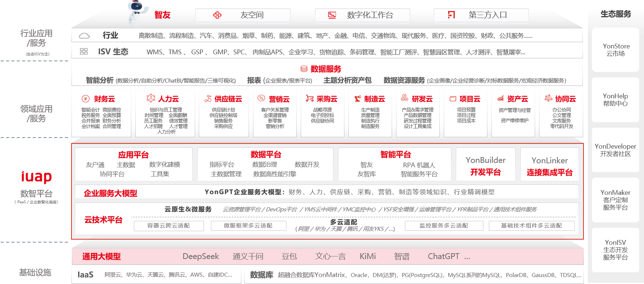Click the 监控服务多云适配 box

(444, 226)
